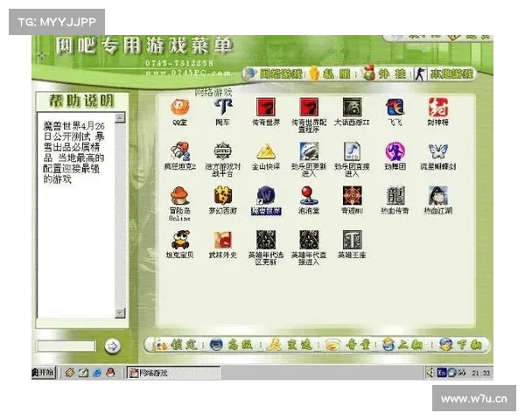Click the help panel scroll-down arrow
The image size is (525, 420).
(x=120, y=313)
